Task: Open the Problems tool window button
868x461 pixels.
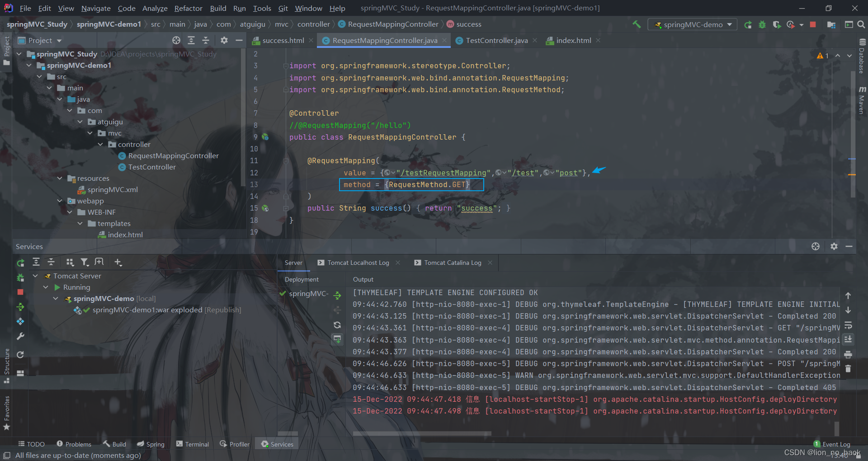Action: click(74, 444)
